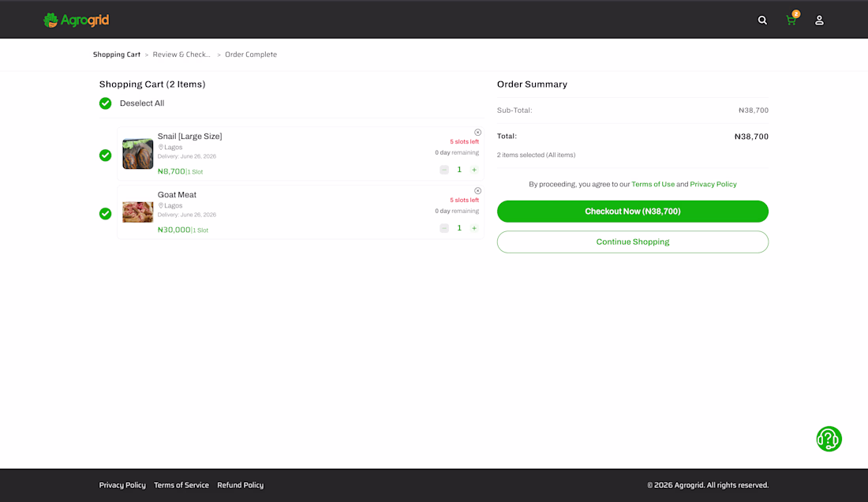Click the Lagos location pin under Snail
Screen dimensions: 868x502
pyautogui.click(x=161, y=148)
